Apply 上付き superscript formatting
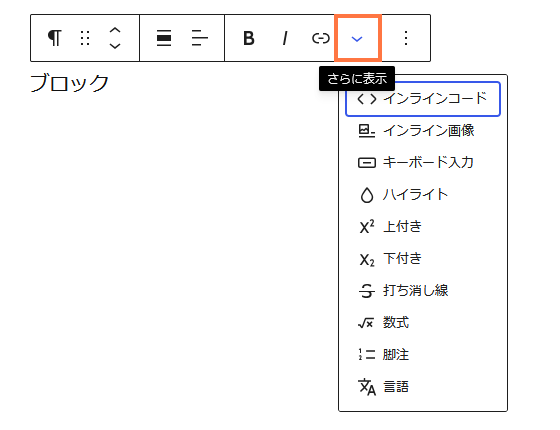 (x=423, y=226)
